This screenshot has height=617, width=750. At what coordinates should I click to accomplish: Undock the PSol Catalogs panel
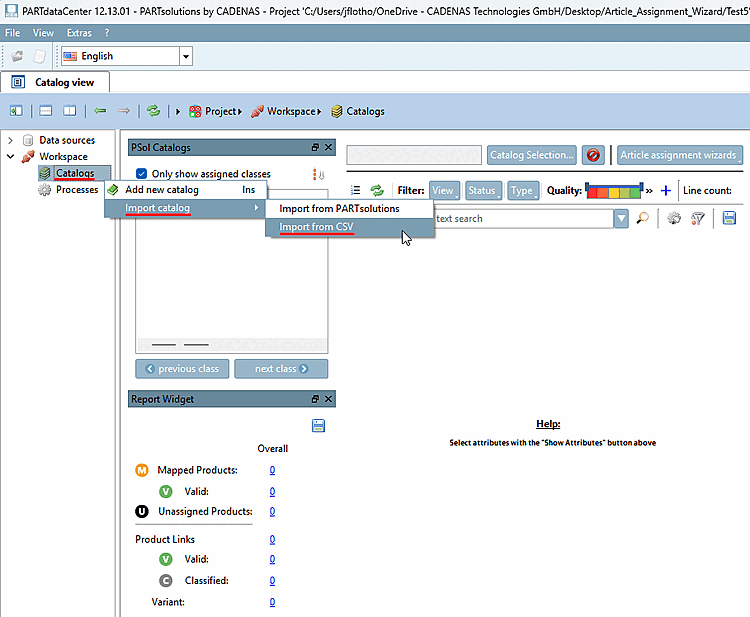coord(315,147)
